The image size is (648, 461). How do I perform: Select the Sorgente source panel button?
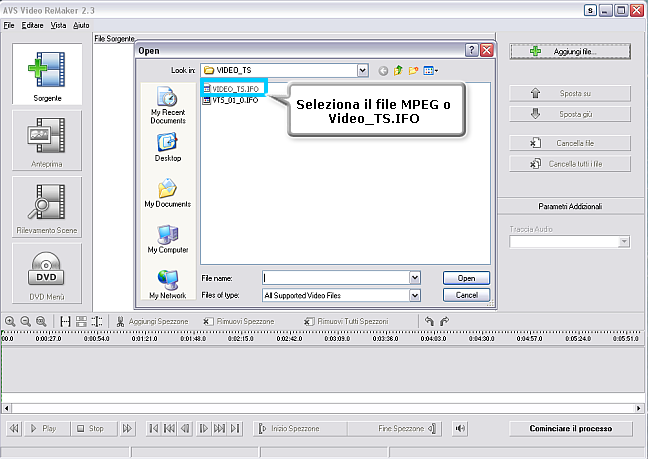(x=47, y=74)
